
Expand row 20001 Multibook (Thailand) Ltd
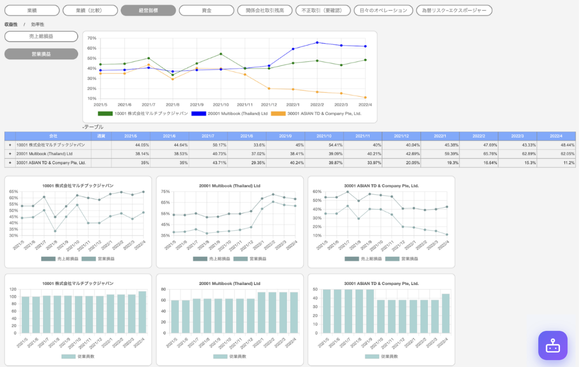(10, 154)
